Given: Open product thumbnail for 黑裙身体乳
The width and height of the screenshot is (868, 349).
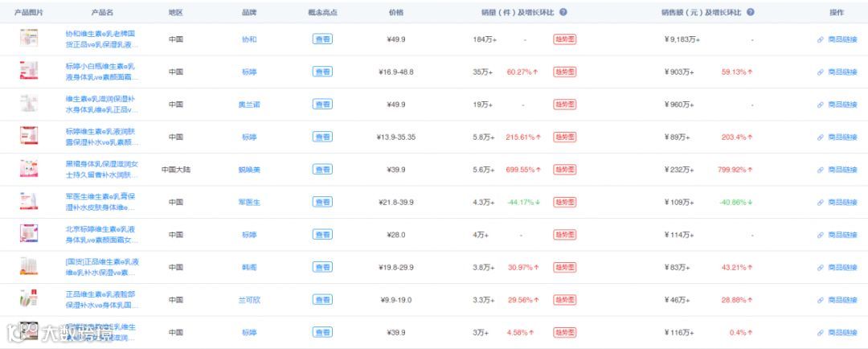Looking at the screenshot, I should point(29,168).
